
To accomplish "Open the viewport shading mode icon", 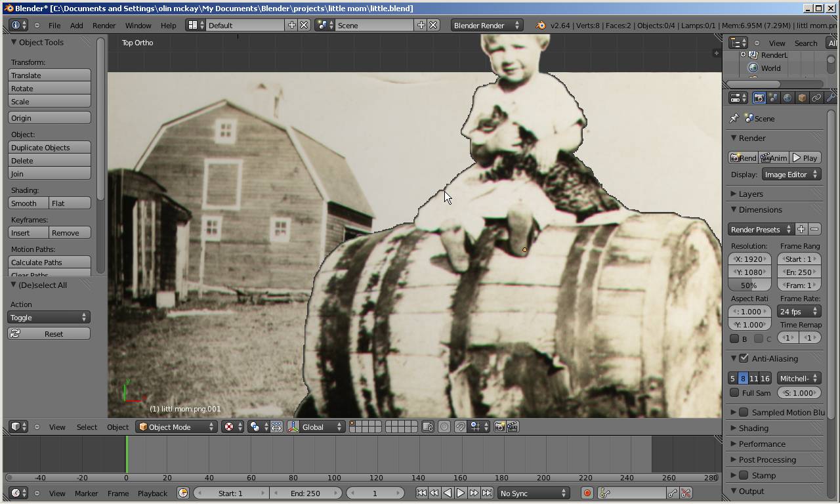I will coord(232,427).
